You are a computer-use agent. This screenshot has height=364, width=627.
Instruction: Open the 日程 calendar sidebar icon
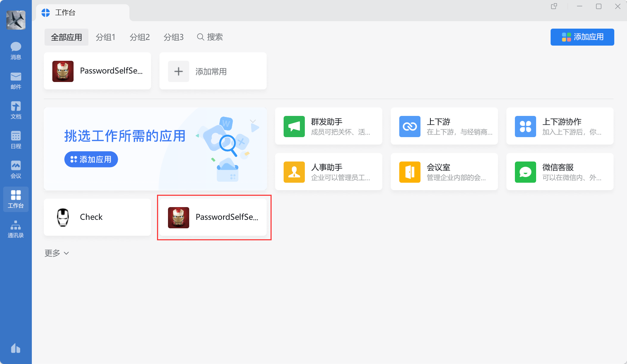pyautogui.click(x=16, y=140)
